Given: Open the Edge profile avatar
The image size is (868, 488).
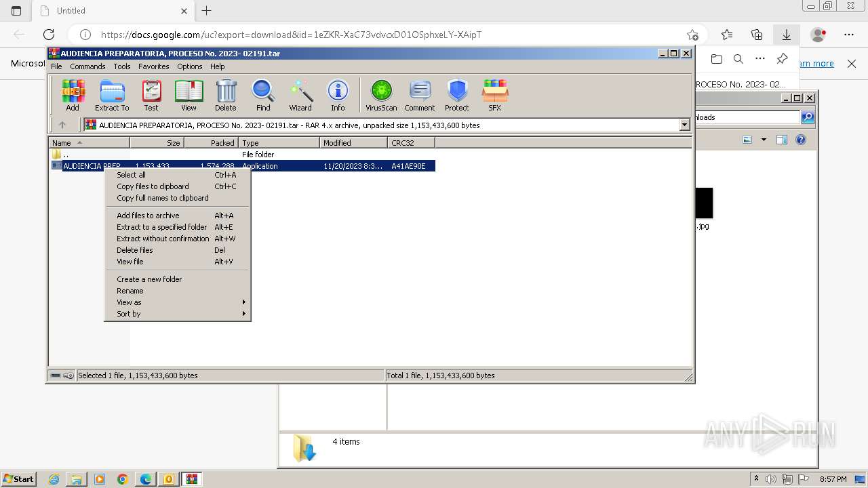Looking at the screenshot, I should coord(818,35).
